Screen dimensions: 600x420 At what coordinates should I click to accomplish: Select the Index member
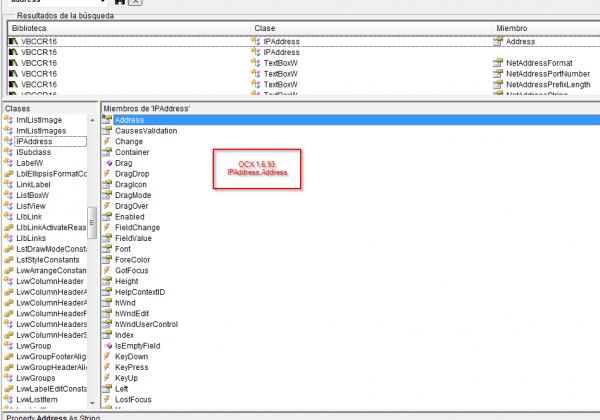124,335
